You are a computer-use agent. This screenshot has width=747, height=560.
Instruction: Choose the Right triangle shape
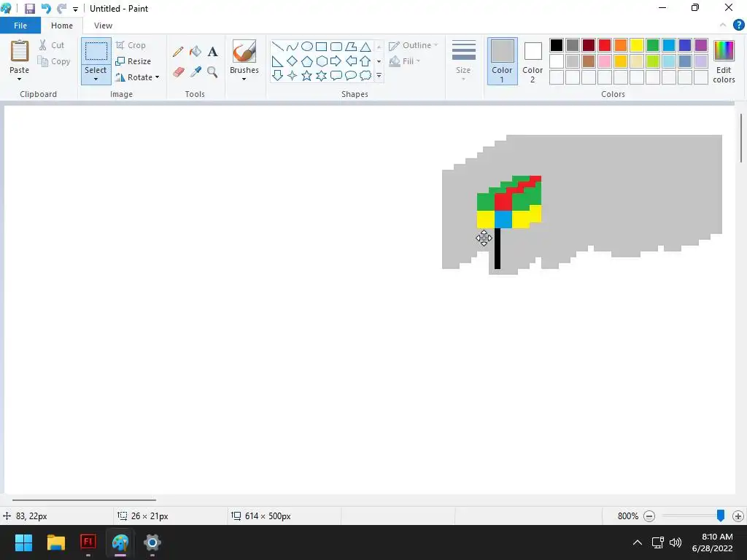[x=278, y=61]
